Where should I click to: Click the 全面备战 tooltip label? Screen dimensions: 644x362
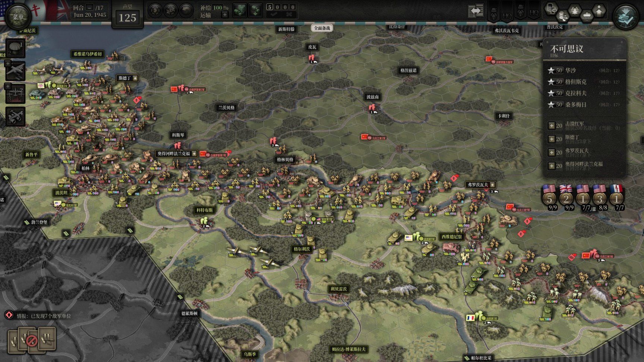pyautogui.click(x=322, y=28)
